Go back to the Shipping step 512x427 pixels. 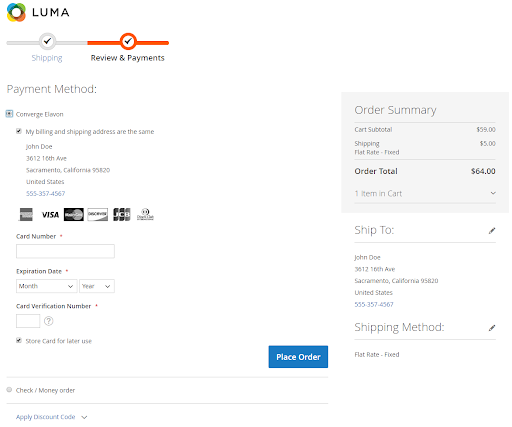point(47,58)
